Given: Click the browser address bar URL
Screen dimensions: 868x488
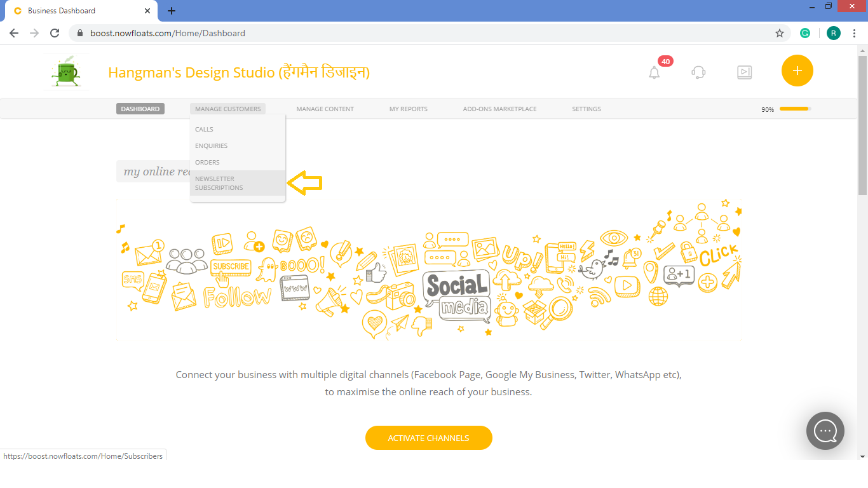Looking at the screenshot, I should 168,33.
